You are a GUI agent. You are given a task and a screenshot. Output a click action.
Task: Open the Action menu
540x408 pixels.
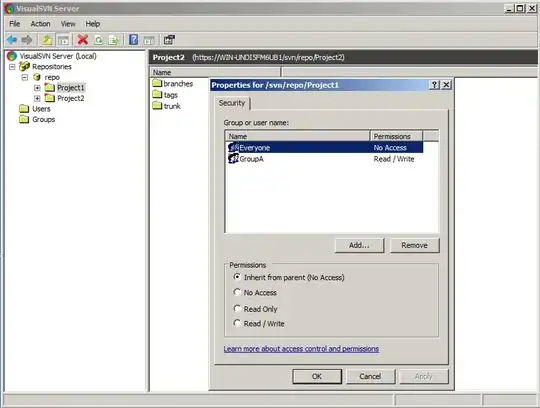(x=40, y=24)
